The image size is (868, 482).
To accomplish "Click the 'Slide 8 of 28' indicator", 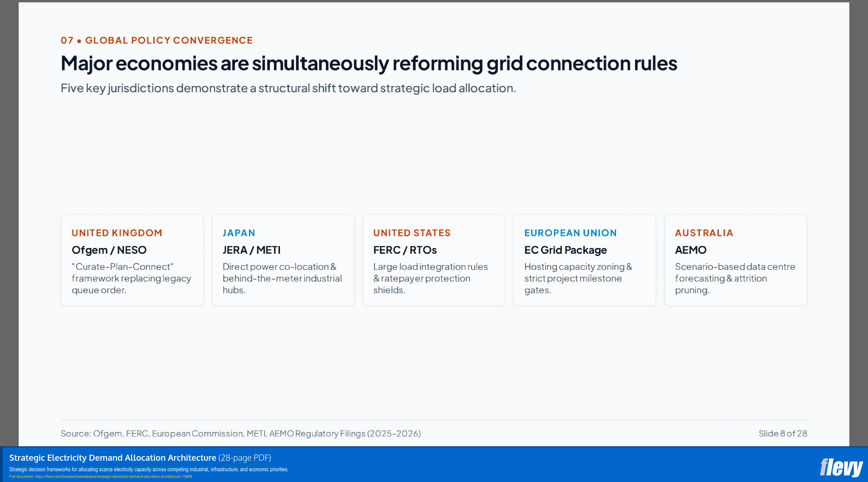I will [x=783, y=433].
